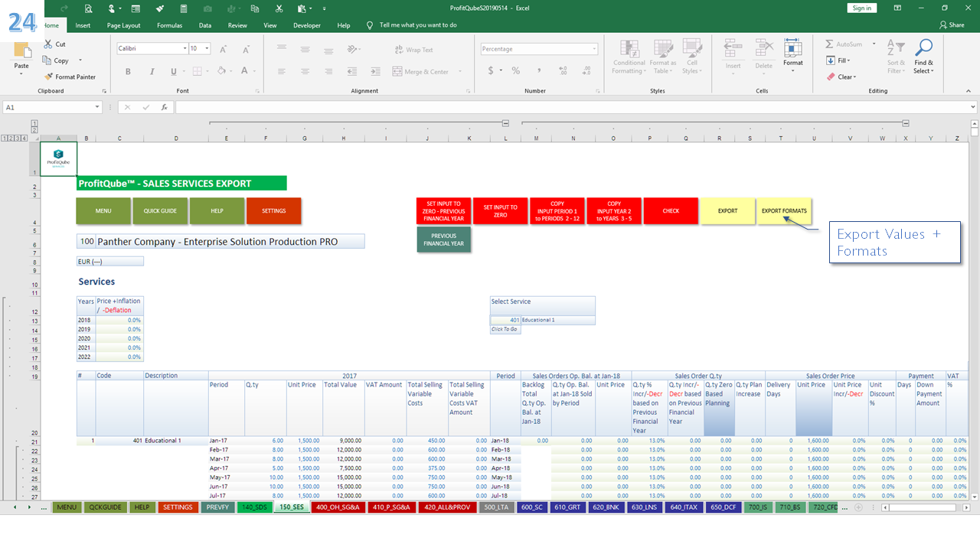This screenshot has height=551, width=980.
Task: Toggle Align Right in Alignment group
Action: pyautogui.click(x=328, y=71)
